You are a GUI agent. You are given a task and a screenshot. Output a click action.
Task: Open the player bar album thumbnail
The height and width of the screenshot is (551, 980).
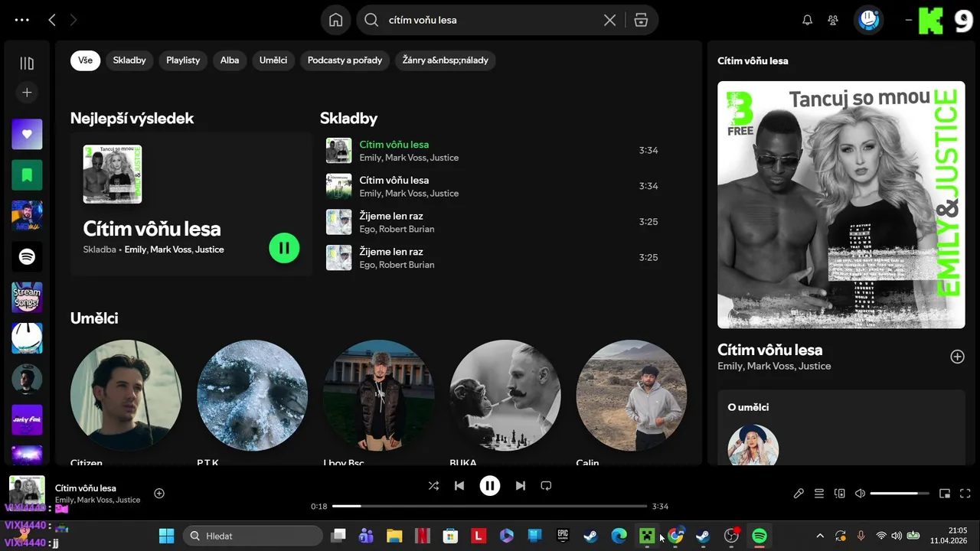click(27, 494)
